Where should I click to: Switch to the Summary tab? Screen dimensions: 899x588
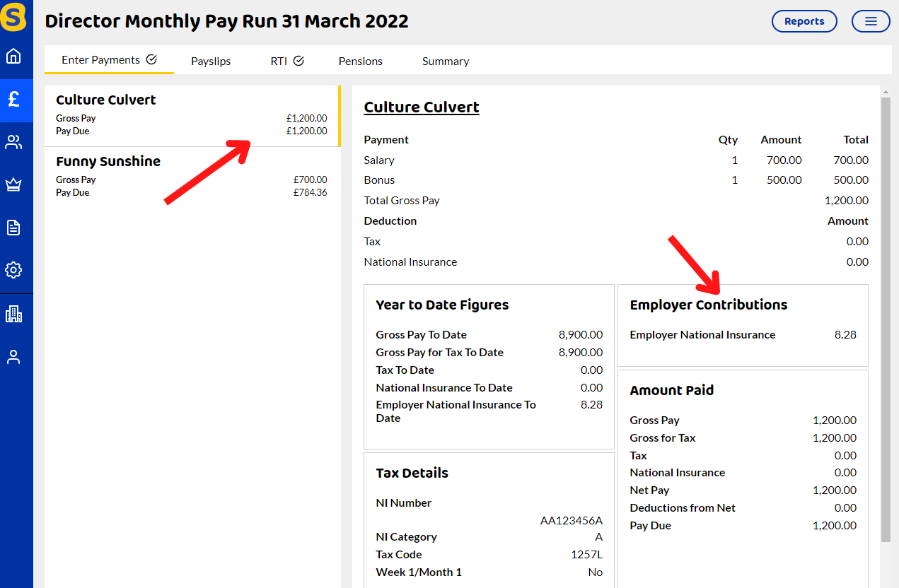[445, 61]
